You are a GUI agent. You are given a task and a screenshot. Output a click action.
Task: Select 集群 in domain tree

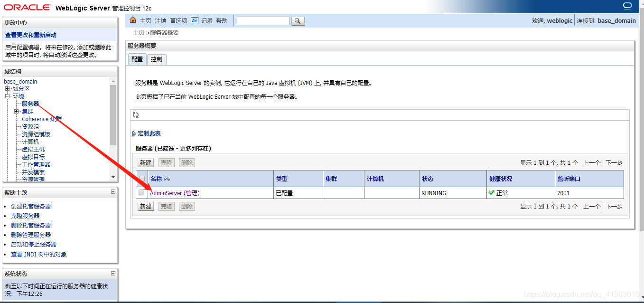(x=28, y=112)
